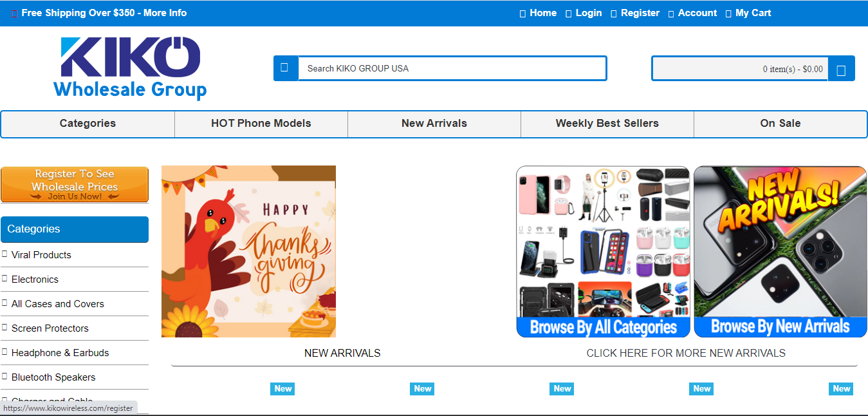Viewport: 868px width, 416px height.
Task: Open the On Sale menu
Action: 780,124
